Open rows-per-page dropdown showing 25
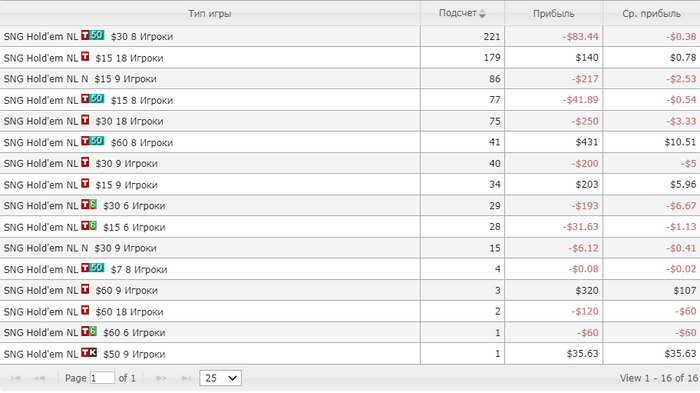The image size is (700, 393). pos(221,378)
